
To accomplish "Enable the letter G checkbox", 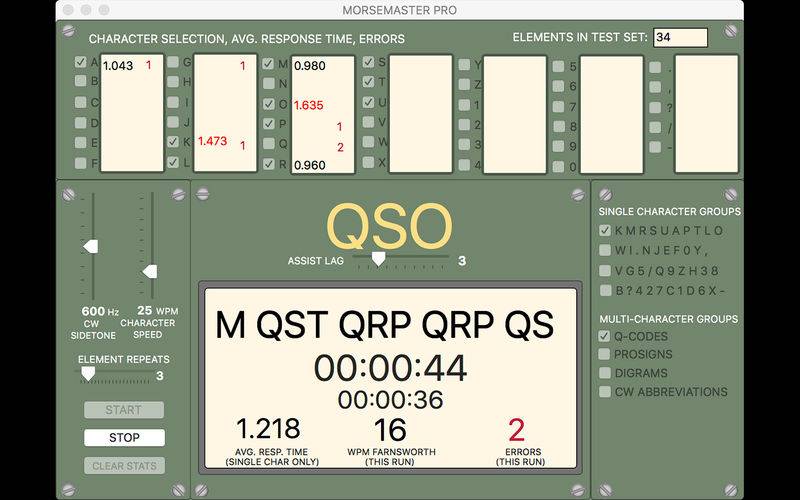I will tap(173, 62).
